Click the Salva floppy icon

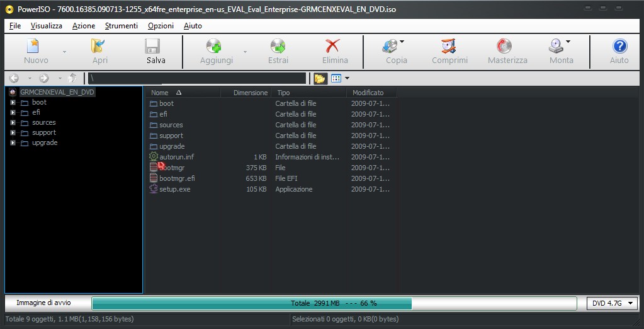coord(152,45)
